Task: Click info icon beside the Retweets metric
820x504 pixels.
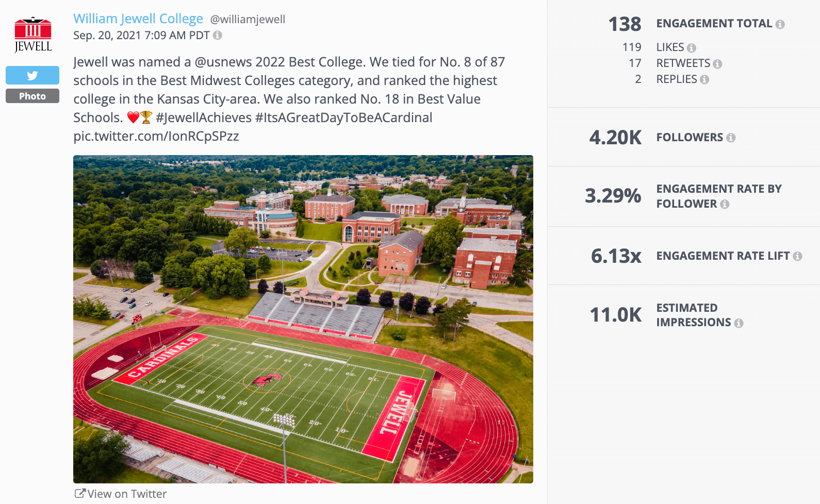Action: pyautogui.click(x=718, y=63)
